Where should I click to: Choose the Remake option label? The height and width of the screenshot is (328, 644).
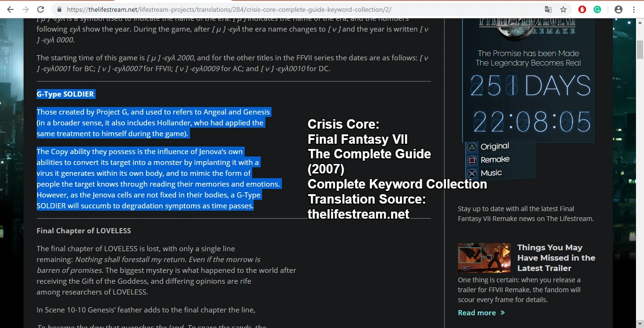coord(495,160)
